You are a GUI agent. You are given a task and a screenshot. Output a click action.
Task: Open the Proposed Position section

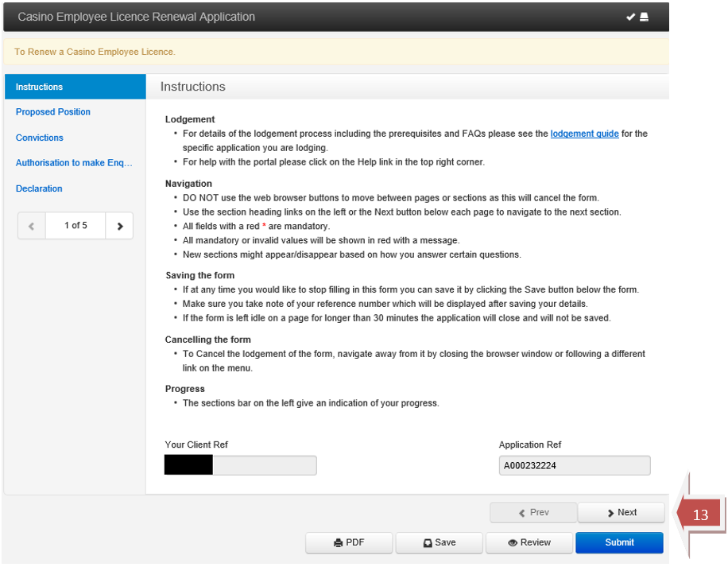pyautogui.click(x=53, y=112)
